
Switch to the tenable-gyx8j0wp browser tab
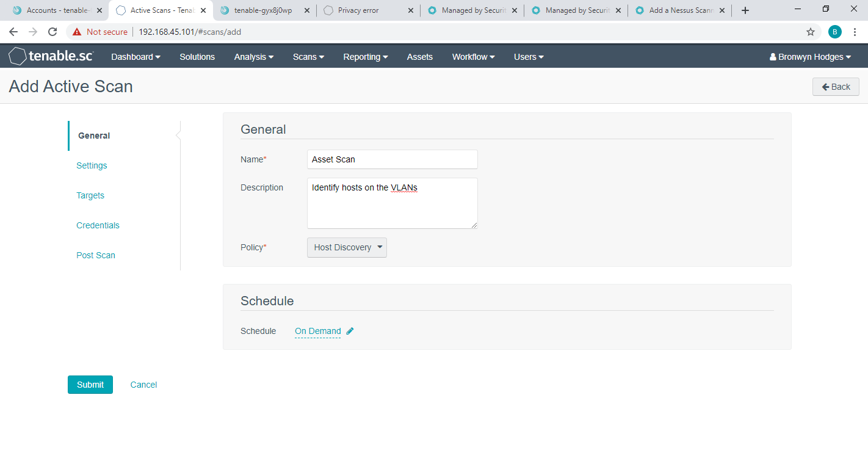[264, 10]
